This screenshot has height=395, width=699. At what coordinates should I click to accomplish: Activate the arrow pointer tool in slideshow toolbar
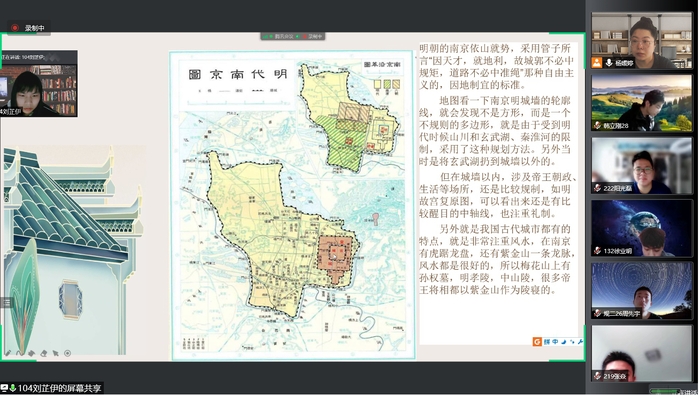(x=56, y=353)
